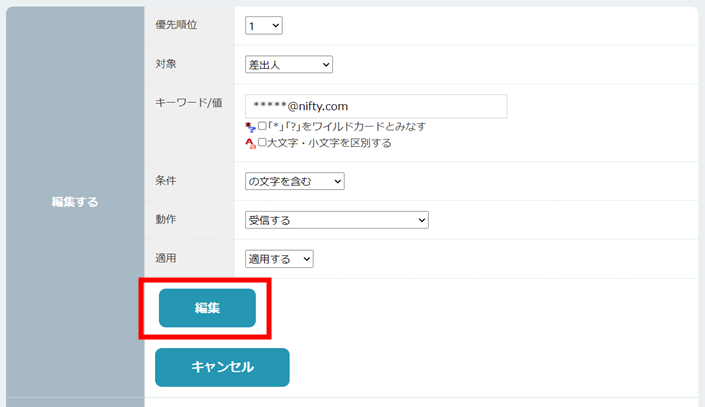The image size is (705, 407).
Task: Click the キャンセル button
Action: click(222, 367)
